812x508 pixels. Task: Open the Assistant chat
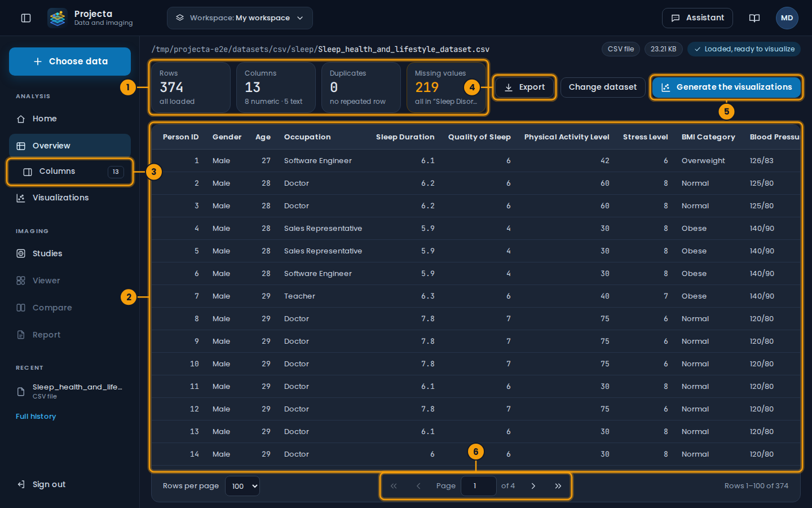(698, 18)
